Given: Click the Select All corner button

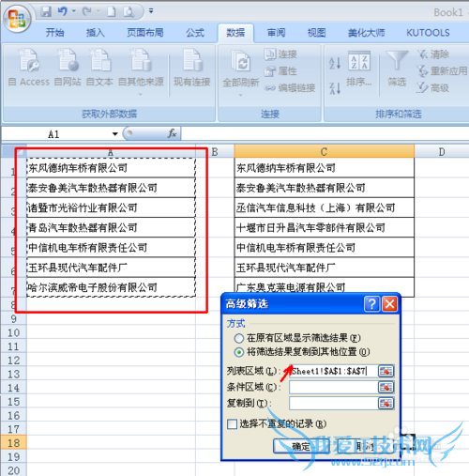Looking at the screenshot, I should 13,151.
